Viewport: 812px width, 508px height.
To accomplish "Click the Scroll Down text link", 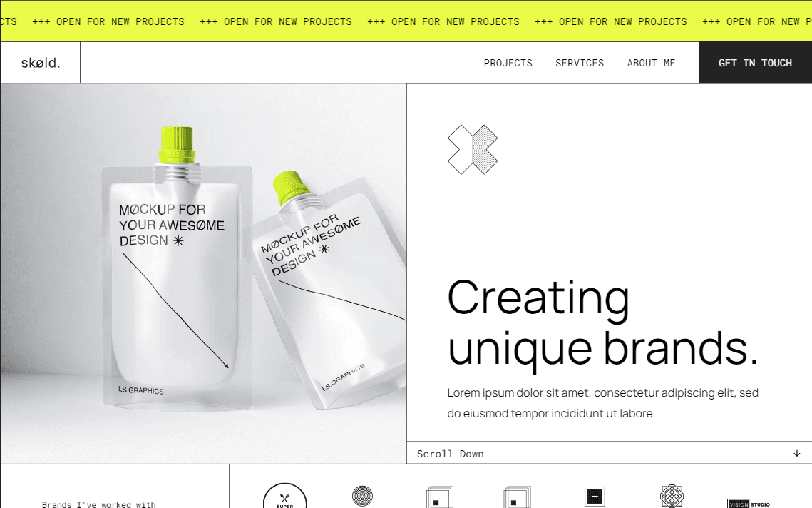I will [450, 454].
